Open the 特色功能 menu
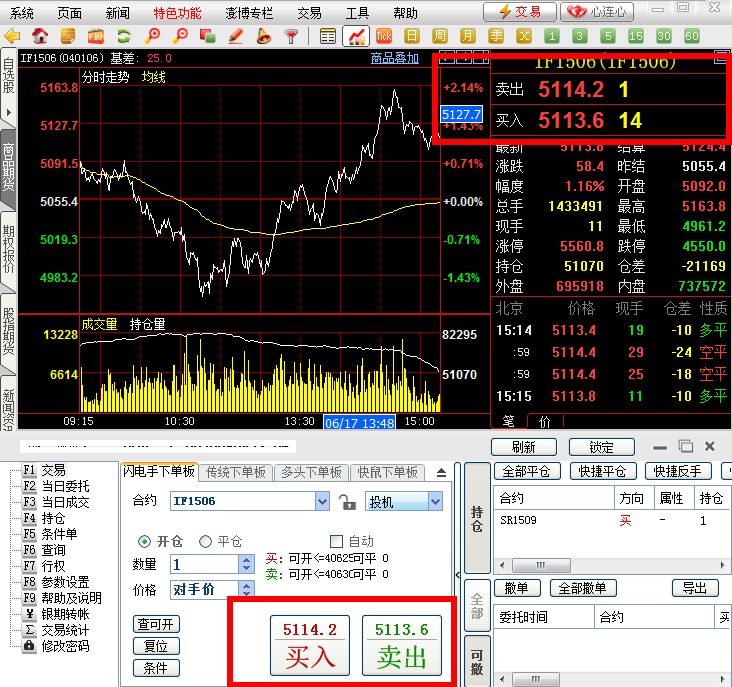 click(177, 13)
